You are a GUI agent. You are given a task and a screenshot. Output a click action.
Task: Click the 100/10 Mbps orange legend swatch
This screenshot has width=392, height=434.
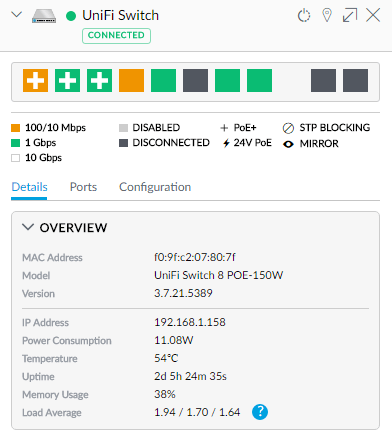[x=15, y=128]
